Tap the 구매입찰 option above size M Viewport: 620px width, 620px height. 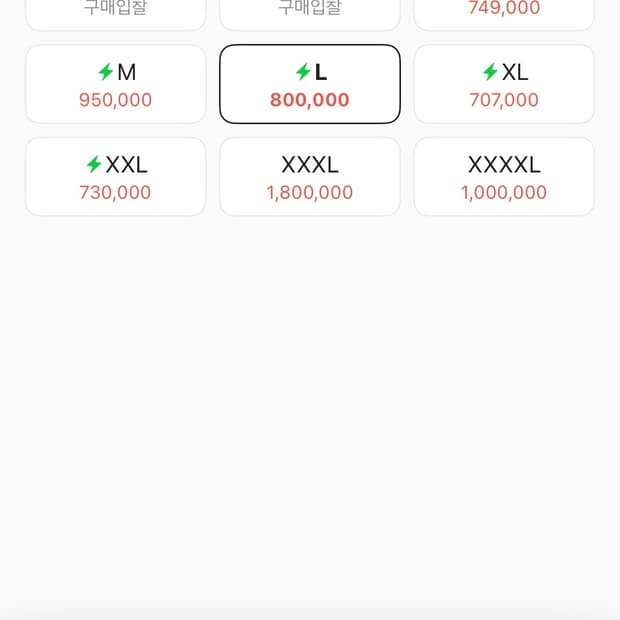115,10
